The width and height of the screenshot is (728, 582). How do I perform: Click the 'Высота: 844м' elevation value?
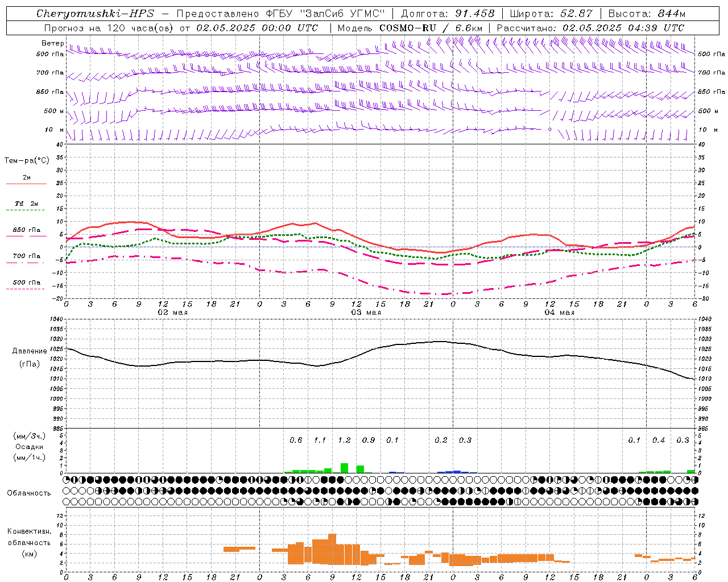pyautogui.click(x=647, y=14)
